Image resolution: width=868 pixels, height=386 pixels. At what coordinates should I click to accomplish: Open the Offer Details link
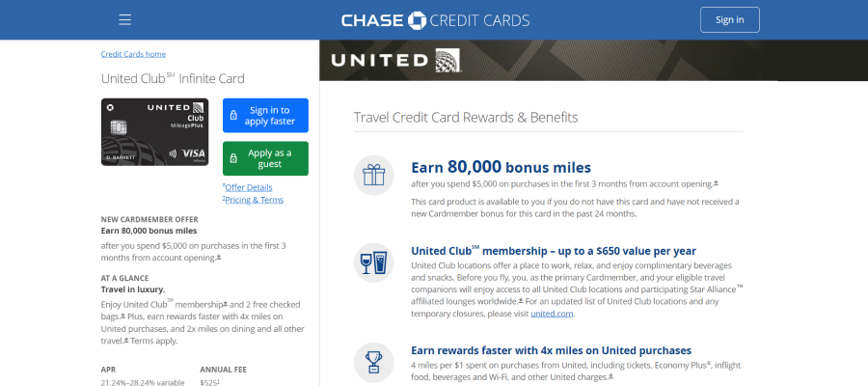coord(248,187)
